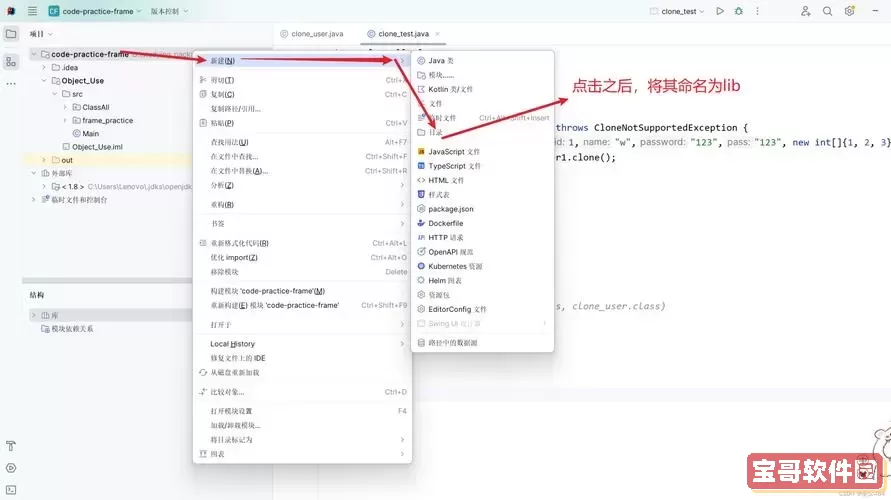Create new HTTP 请求
Viewport: 891px width, 500px height.
pos(482,238)
